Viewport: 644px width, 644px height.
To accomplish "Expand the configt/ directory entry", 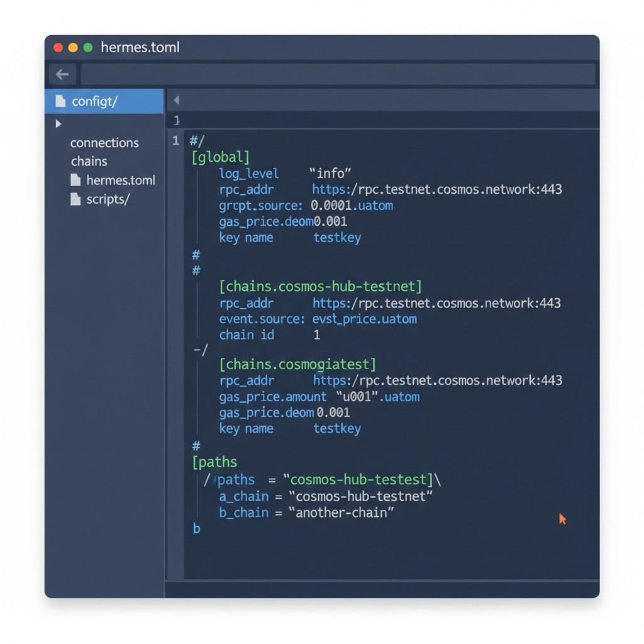I will click(94, 101).
